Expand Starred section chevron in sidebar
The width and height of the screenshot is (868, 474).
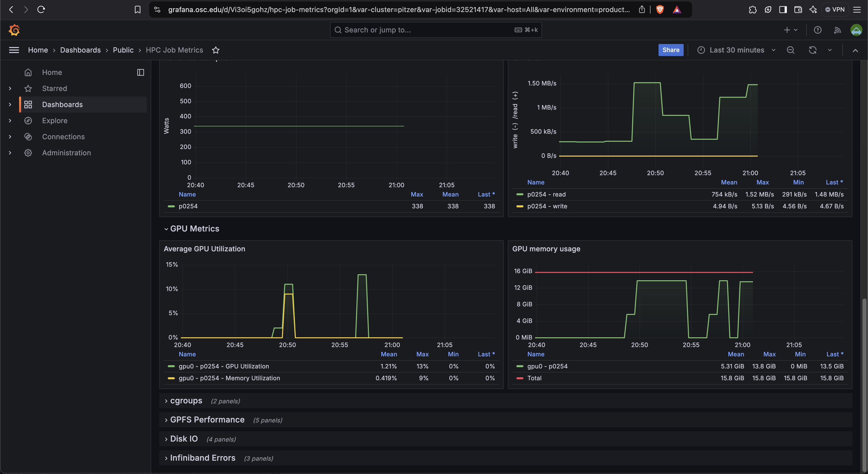tap(10, 88)
